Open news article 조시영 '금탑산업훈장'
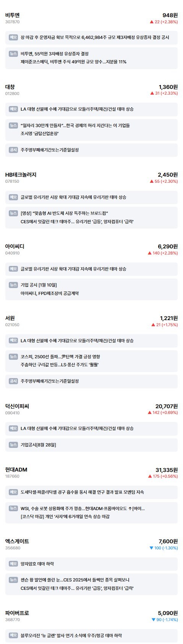Image resolution: width=183 pixels, height=644 pixels. tap(40, 134)
